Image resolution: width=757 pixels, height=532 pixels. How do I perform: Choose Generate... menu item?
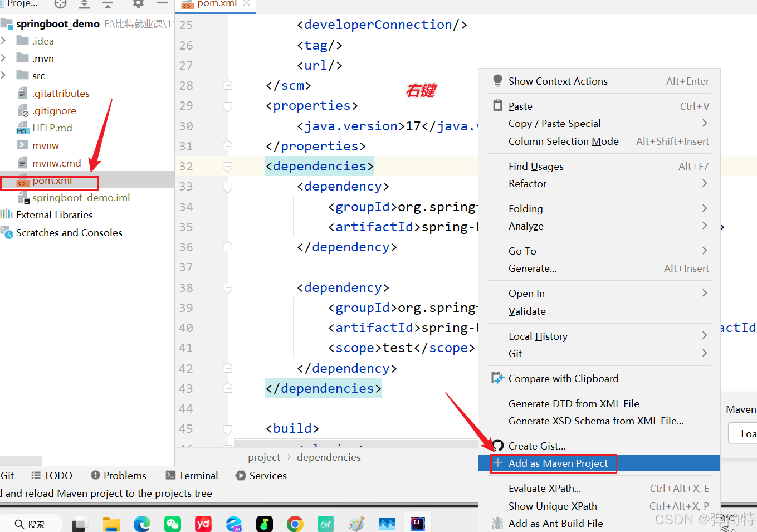tap(599, 268)
